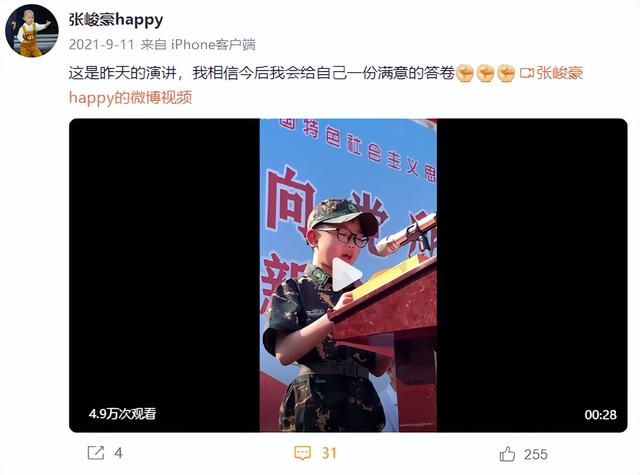The width and height of the screenshot is (640, 475).
Task: Click the like count 255
Action: point(536,454)
